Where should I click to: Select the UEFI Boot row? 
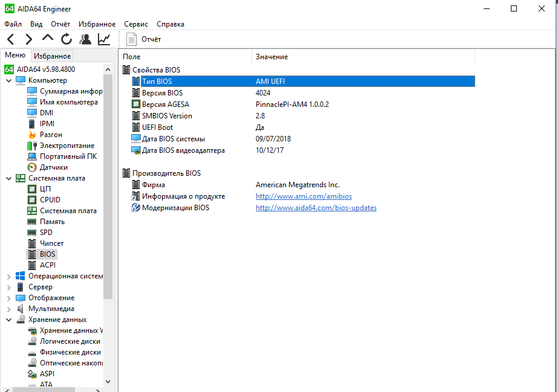click(303, 127)
